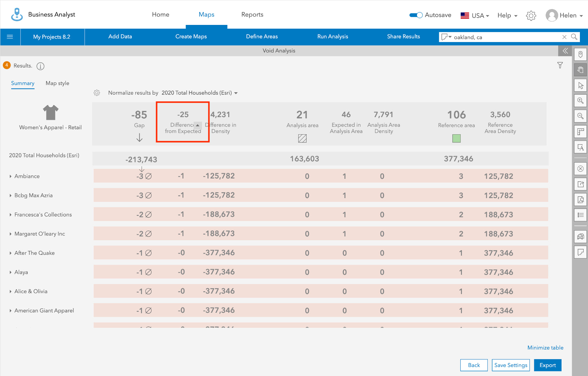588x376 pixels.
Task: Open the Help dropdown menu
Action: point(507,16)
